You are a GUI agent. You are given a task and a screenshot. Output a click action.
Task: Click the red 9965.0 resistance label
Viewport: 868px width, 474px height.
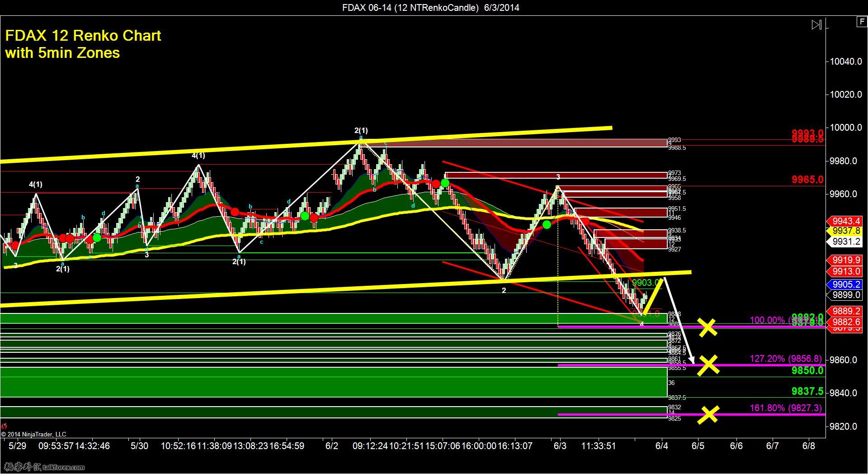(x=807, y=180)
